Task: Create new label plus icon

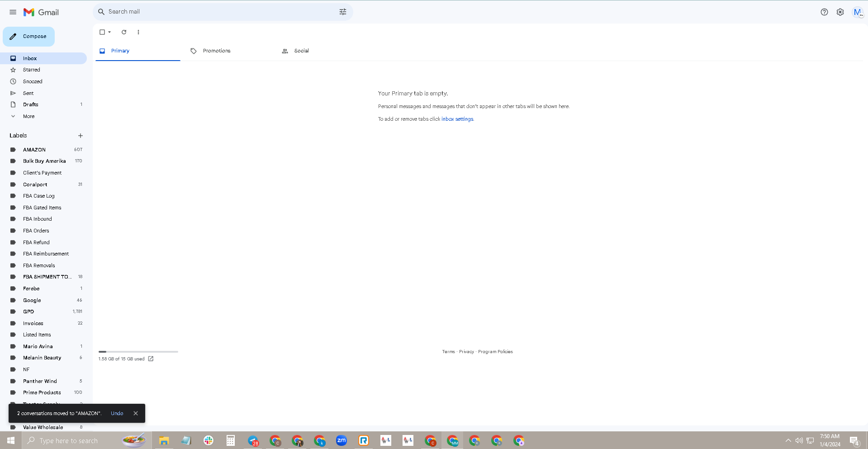Action: tap(81, 136)
